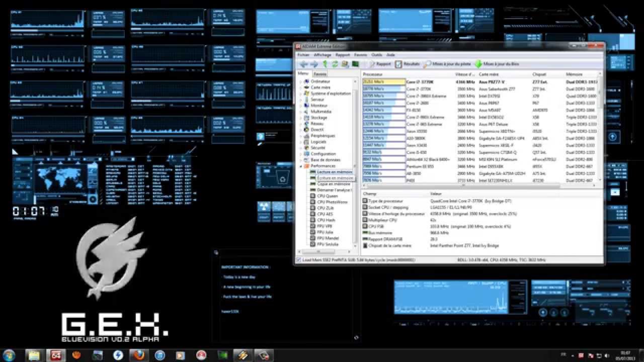Select FPU Julia benchmark
Screen dimensions: 644x362
pos(326,232)
